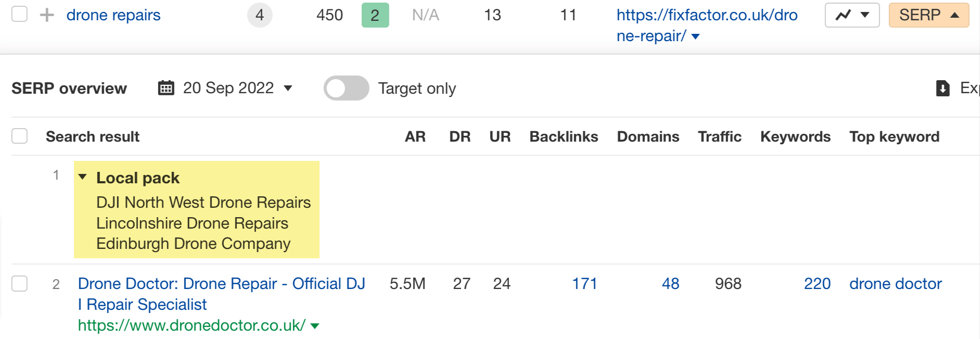Screen dimensions: 980x339
Task: Open the 20 Sep 2022 date dropdown
Action: pos(287,89)
